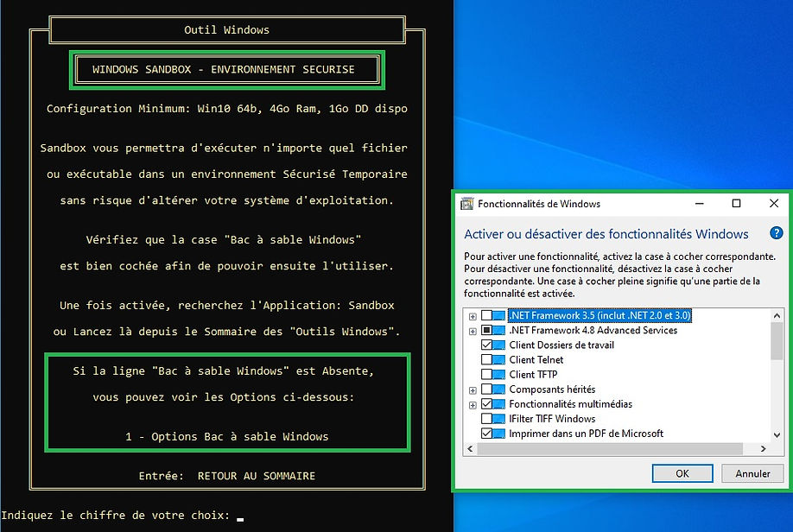This screenshot has height=532, width=793.
Task: Select the .NET Framework 3.5 (inclut .NET 2.0 et 3.0) row
Action: pyautogui.click(x=600, y=315)
